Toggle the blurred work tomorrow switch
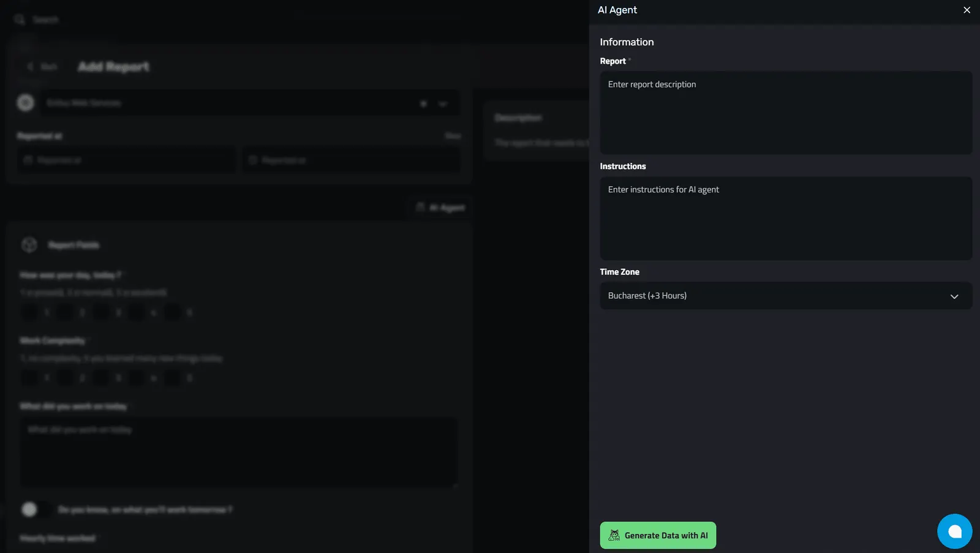The height and width of the screenshot is (553, 980). point(36,509)
